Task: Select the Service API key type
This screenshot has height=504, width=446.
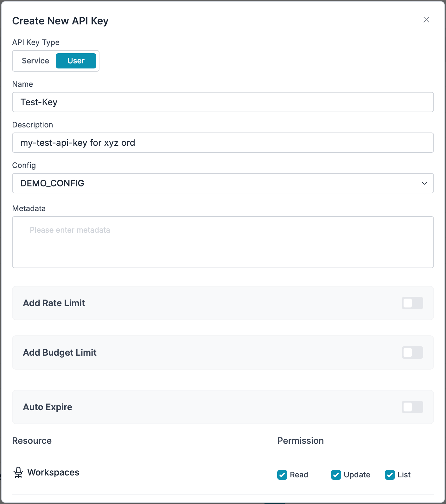Action: 35,61
